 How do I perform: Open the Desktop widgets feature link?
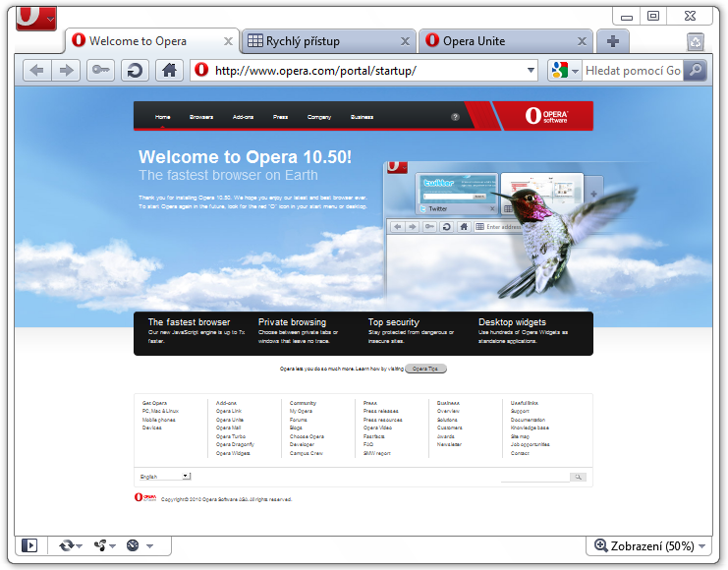pyautogui.click(x=512, y=322)
